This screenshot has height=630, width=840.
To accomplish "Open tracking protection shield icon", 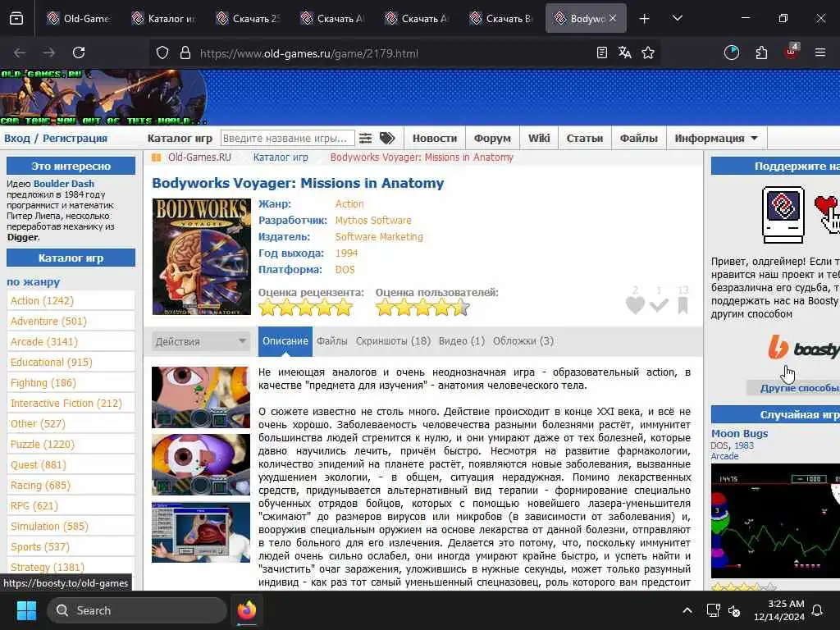I will pyautogui.click(x=162, y=53).
